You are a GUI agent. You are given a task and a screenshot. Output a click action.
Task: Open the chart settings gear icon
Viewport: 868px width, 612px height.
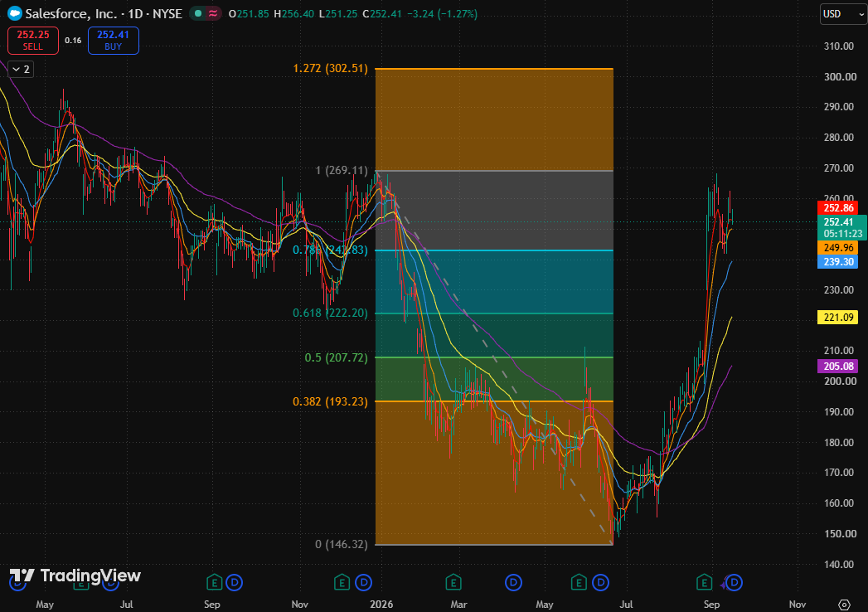(x=844, y=605)
